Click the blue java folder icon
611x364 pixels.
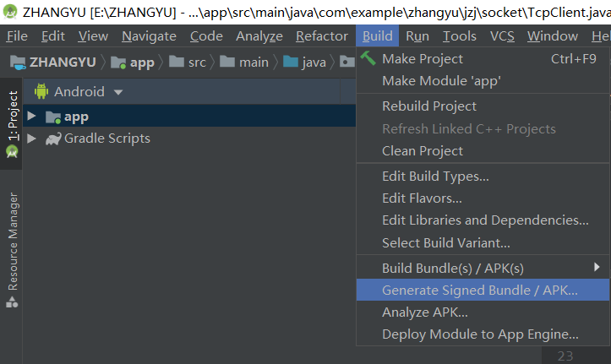tap(291, 62)
